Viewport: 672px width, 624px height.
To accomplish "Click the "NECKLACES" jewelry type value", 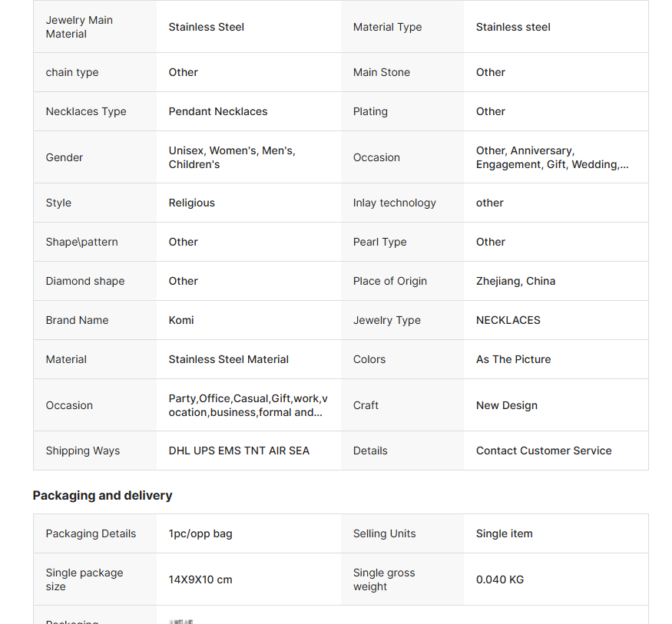I will (x=508, y=320).
